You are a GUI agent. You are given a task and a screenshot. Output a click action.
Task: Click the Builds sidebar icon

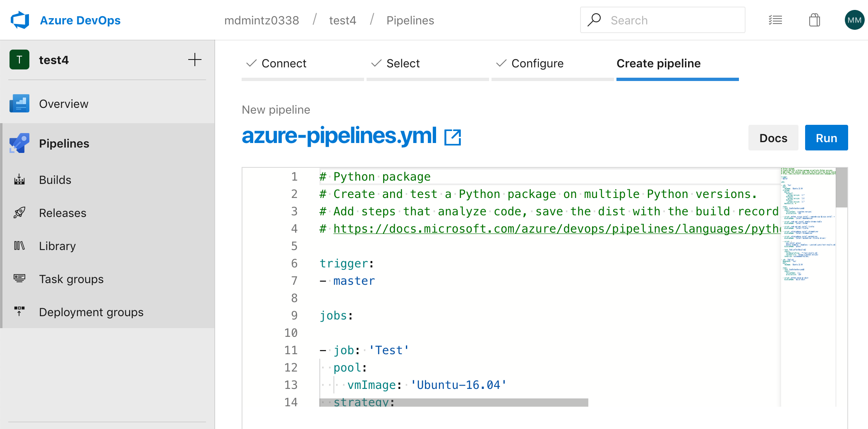click(19, 180)
